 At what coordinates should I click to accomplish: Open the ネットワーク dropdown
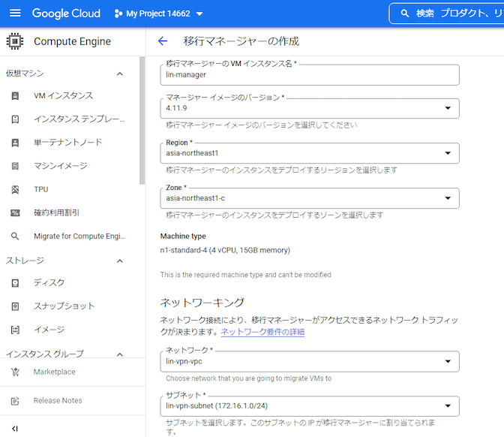pyautogui.click(x=448, y=361)
